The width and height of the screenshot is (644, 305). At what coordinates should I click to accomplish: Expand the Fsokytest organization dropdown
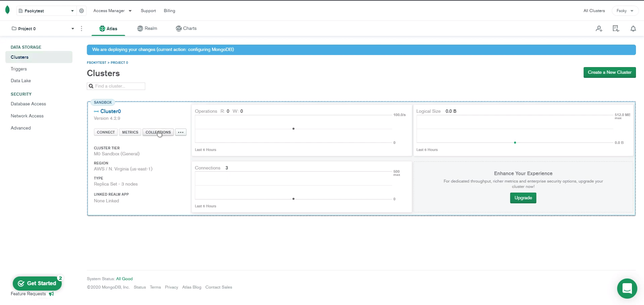(46, 11)
